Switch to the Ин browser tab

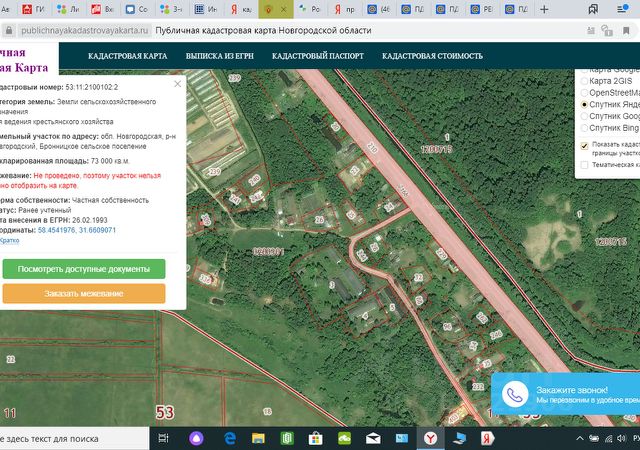tap(206, 9)
